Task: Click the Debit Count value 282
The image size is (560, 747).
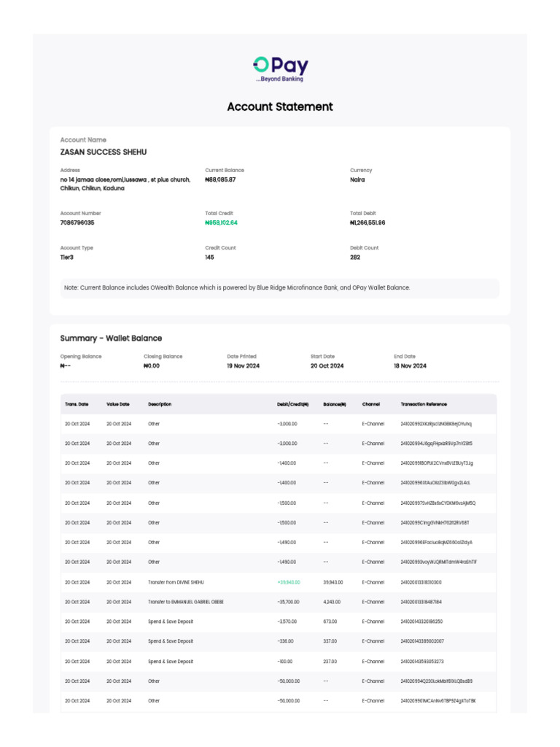Action: point(355,257)
